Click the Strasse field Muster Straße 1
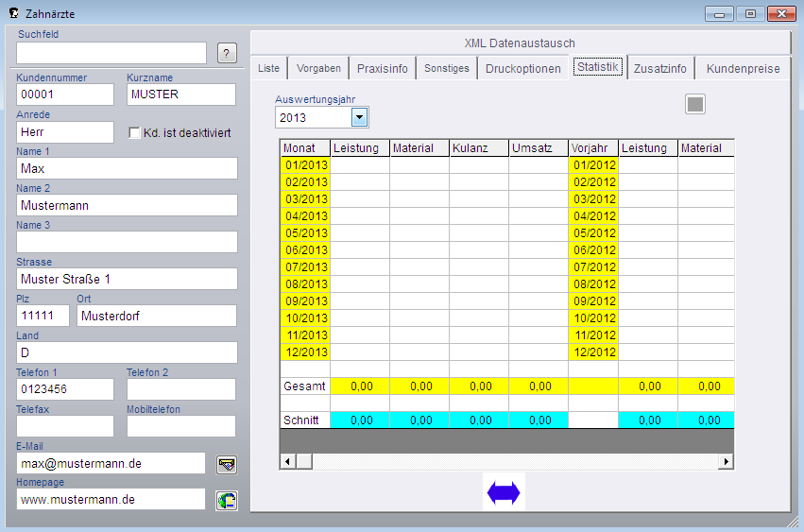 (x=127, y=279)
